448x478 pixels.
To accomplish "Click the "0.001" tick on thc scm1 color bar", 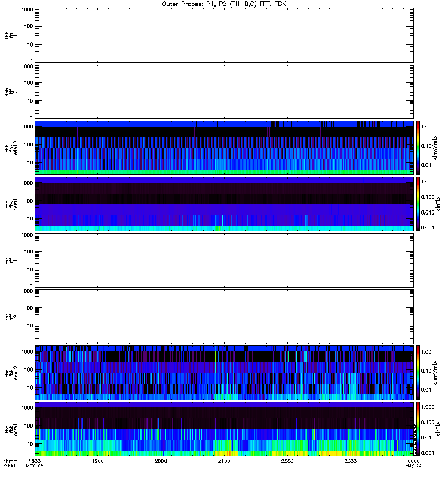I will pos(428,453).
